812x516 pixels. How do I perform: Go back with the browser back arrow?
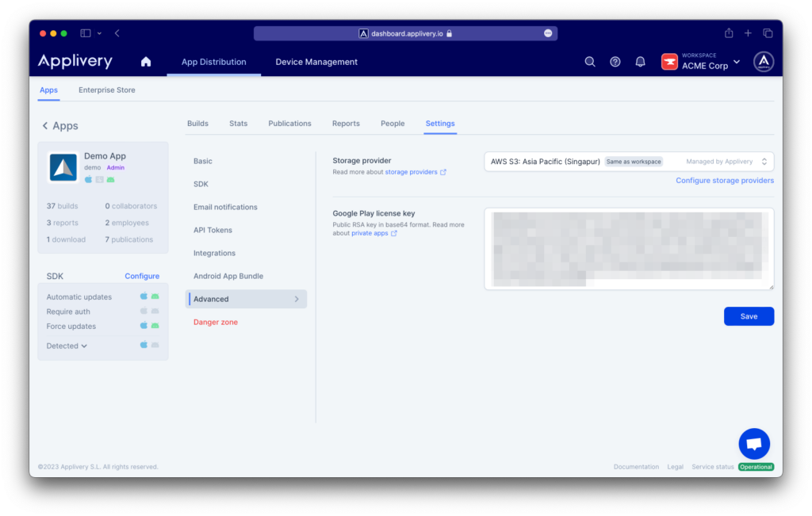point(117,33)
